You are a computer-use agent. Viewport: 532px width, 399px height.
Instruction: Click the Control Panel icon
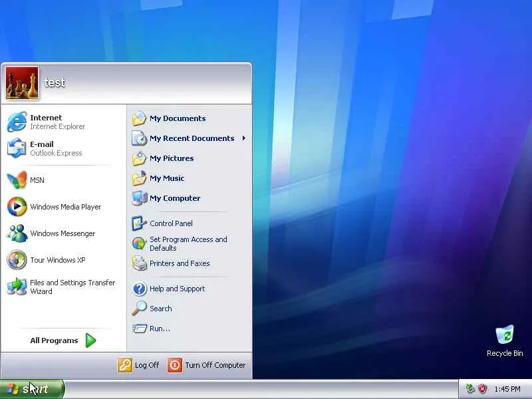[x=139, y=223]
